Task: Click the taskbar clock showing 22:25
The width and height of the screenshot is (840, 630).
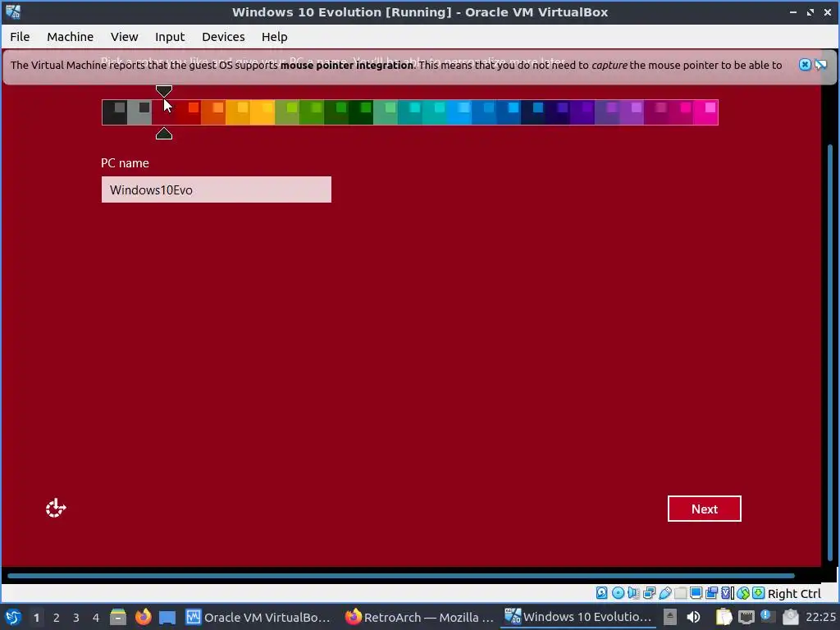Action: (820, 617)
